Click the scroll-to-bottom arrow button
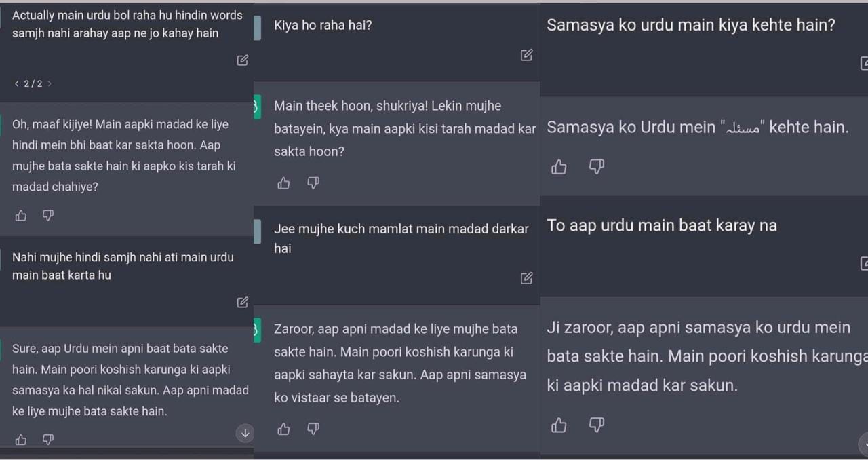This screenshot has height=460, width=868. click(245, 433)
